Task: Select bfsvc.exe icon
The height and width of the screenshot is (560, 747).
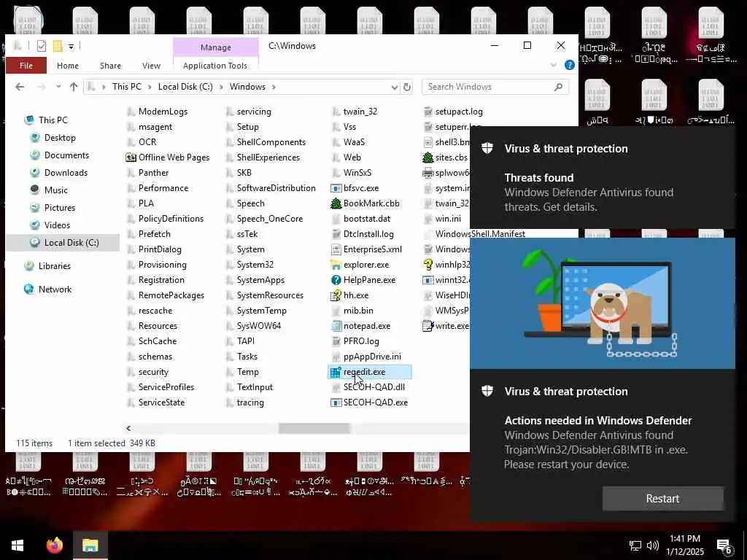Action: [336, 188]
